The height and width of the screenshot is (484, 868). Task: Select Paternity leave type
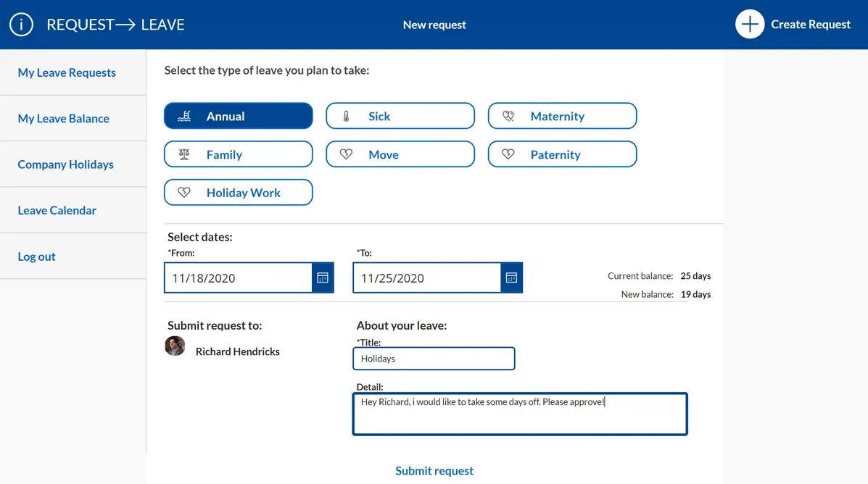click(563, 154)
